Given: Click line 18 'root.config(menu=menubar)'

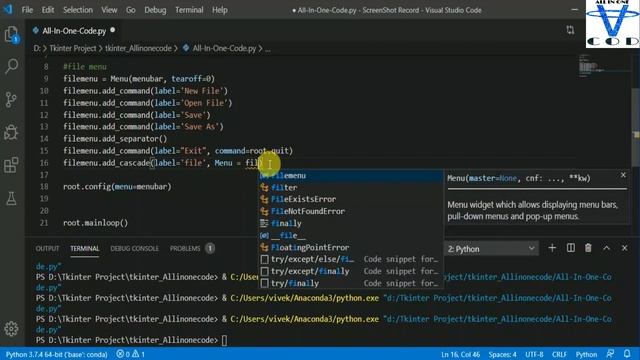Looking at the screenshot, I should pos(117,187).
